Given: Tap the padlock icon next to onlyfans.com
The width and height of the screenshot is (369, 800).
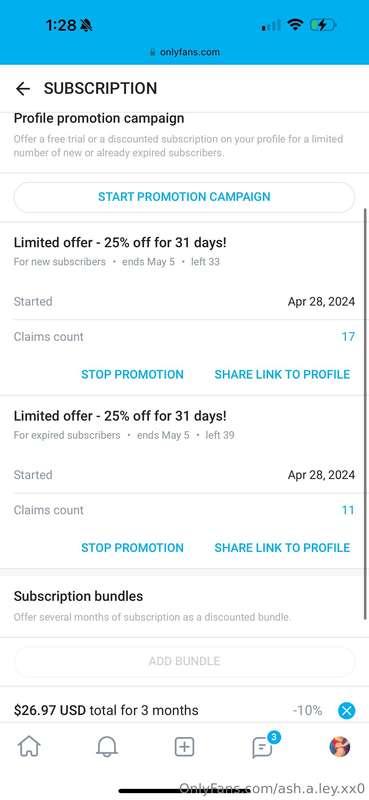Looking at the screenshot, I should coord(152,52).
